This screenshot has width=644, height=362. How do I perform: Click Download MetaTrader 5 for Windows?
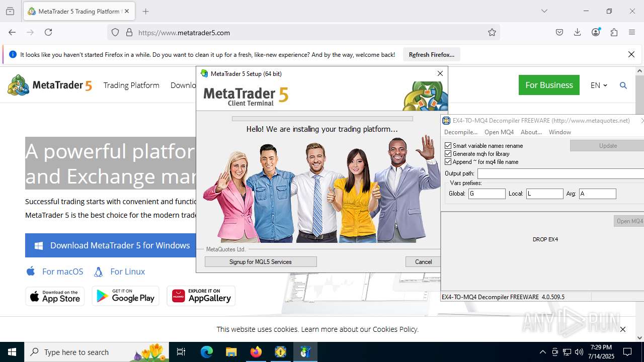click(111, 245)
